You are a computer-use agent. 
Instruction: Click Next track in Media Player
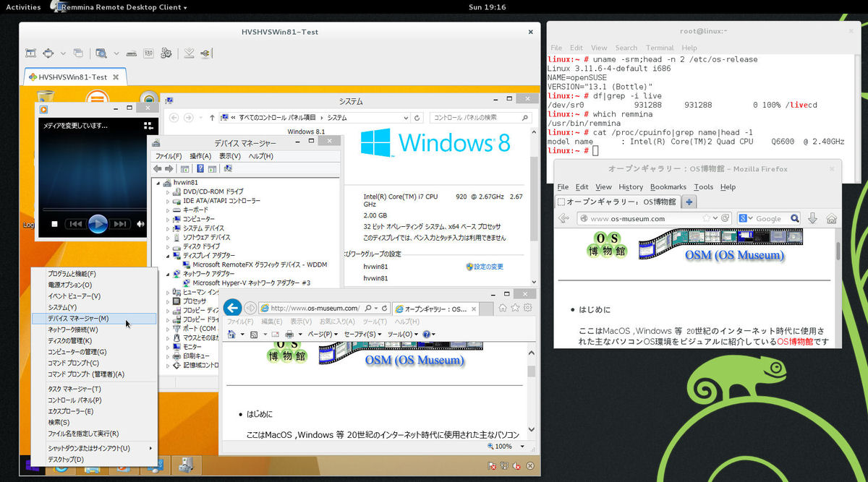click(x=120, y=224)
